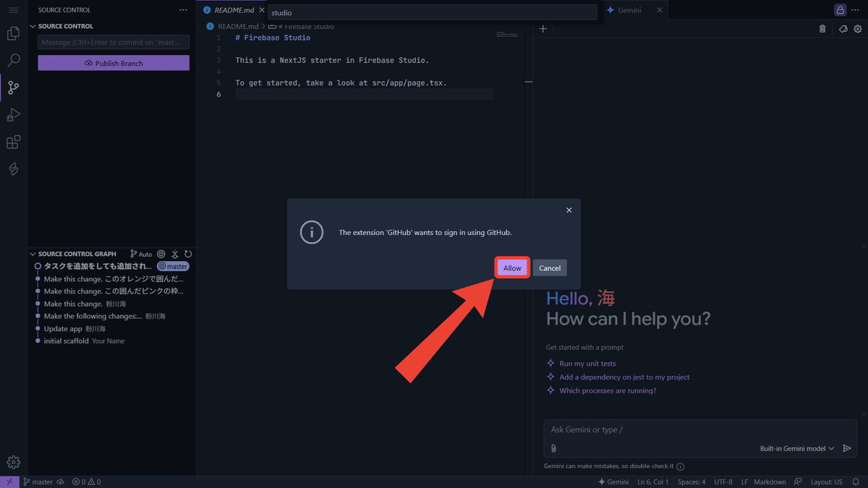868x488 pixels.
Task: Open the hamburger application menu
Action: [x=13, y=10]
